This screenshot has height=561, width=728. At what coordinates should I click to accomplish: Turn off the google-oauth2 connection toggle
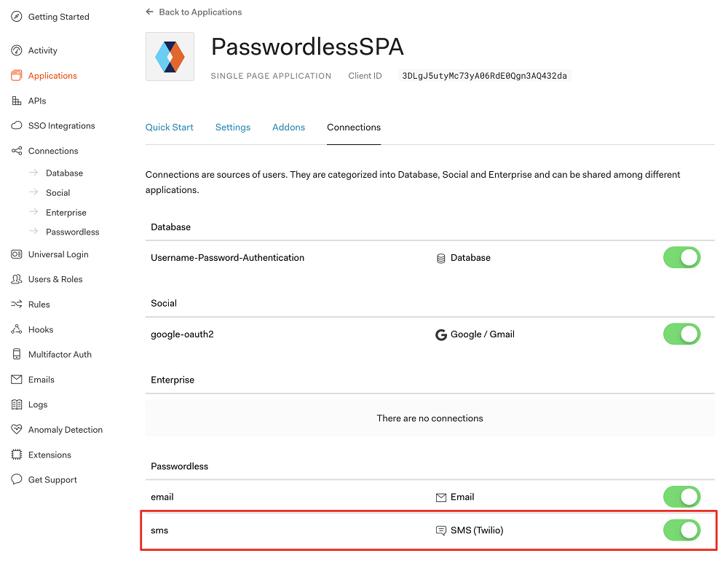point(681,334)
